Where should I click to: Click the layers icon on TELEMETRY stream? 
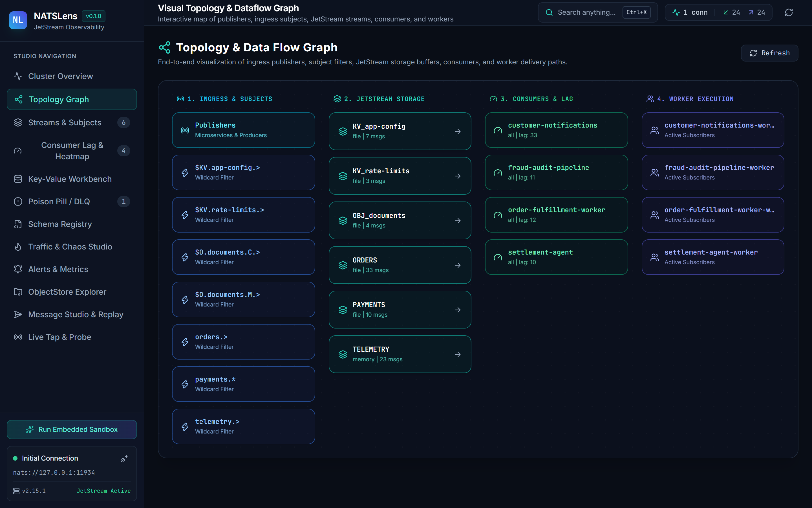[343, 354]
